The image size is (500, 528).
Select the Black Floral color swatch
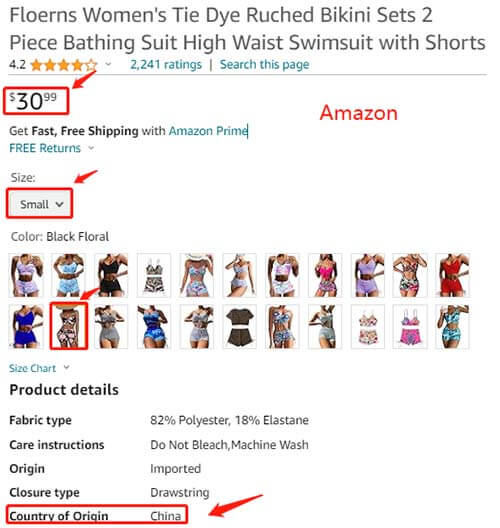(69, 326)
